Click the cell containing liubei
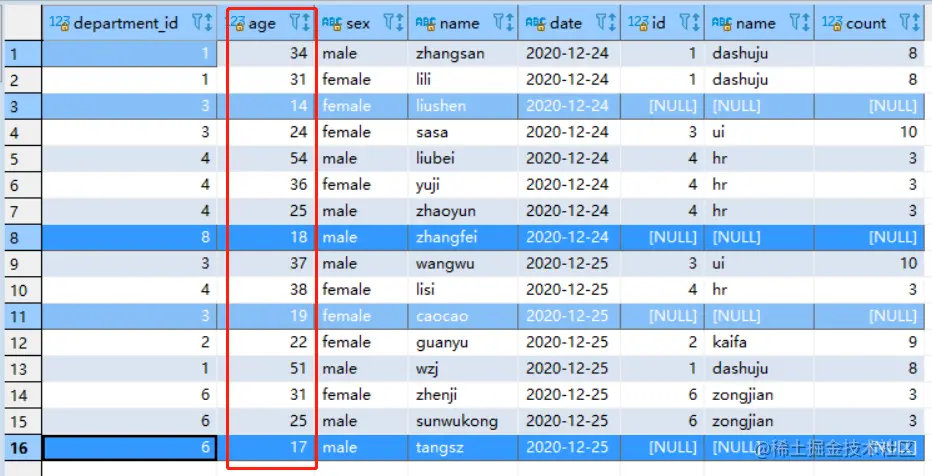 pyautogui.click(x=463, y=159)
